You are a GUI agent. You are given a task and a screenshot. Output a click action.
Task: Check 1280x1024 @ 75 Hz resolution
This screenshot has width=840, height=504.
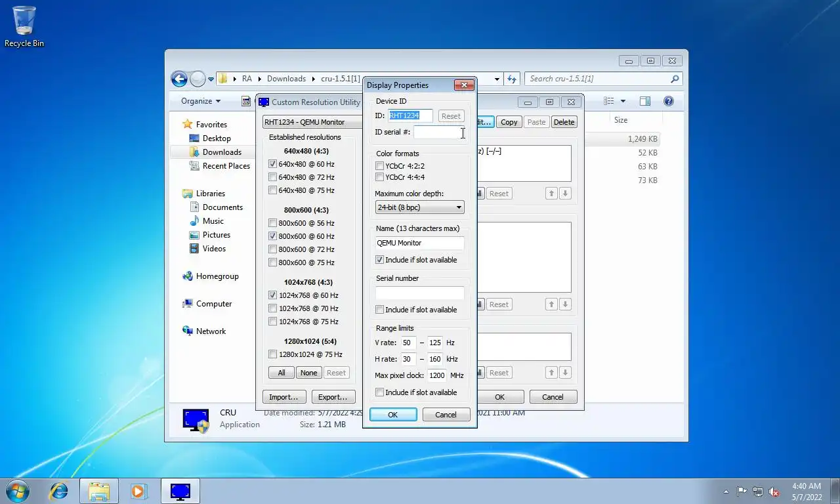[273, 354]
